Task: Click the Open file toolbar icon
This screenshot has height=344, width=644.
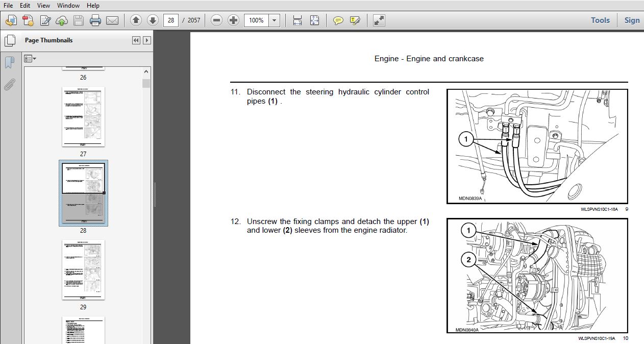Action: (11, 20)
